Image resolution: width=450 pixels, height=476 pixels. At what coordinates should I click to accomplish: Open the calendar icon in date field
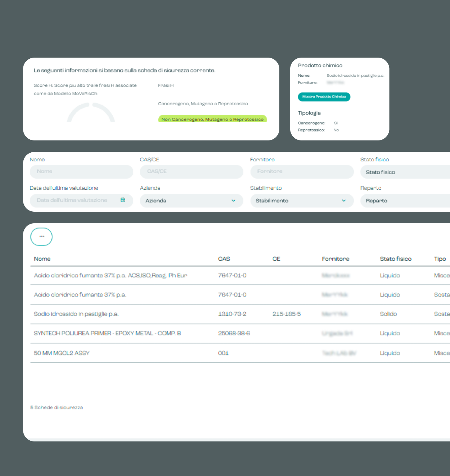(x=123, y=200)
